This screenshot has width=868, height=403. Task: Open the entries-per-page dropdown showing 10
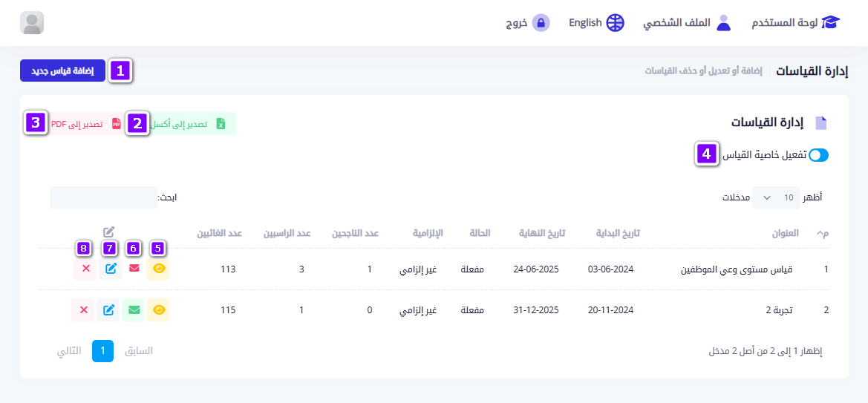776,197
